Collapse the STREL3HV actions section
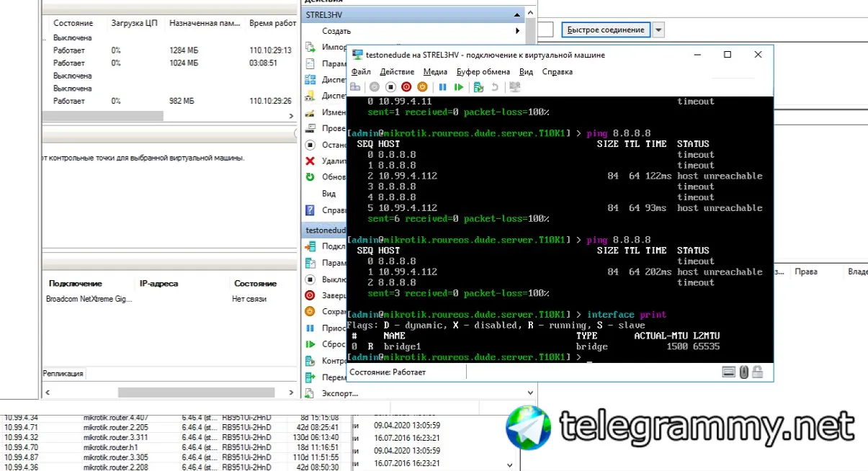This screenshot has height=471, width=868. coord(518,14)
